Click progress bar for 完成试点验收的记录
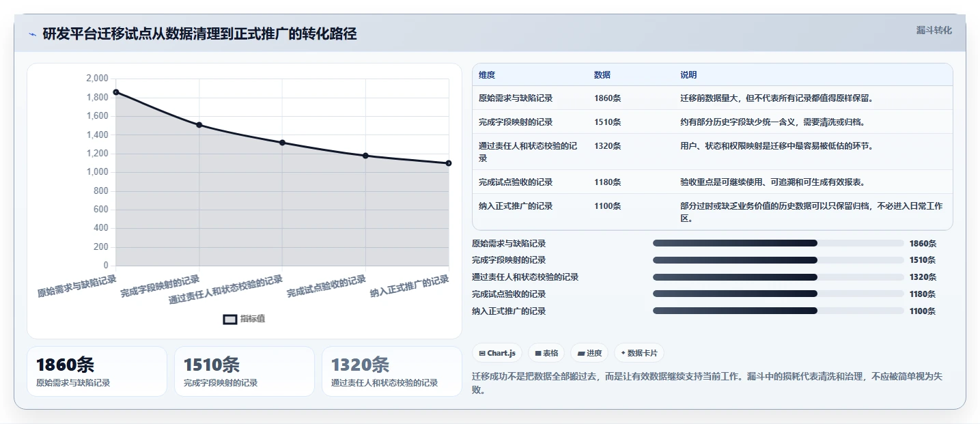 coord(779,294)
